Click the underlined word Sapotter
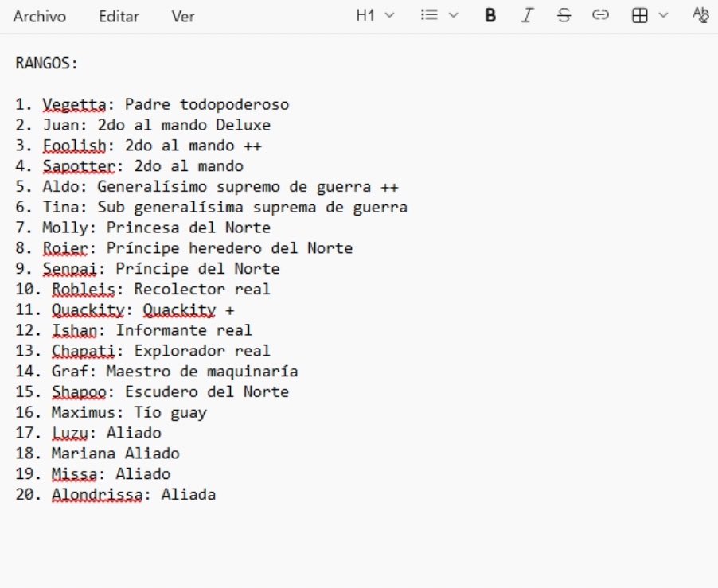718x588 pixels. point(79,166)
